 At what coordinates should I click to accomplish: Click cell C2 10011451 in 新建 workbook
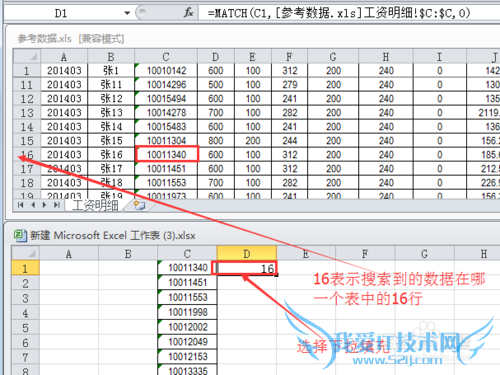point(187,283)
